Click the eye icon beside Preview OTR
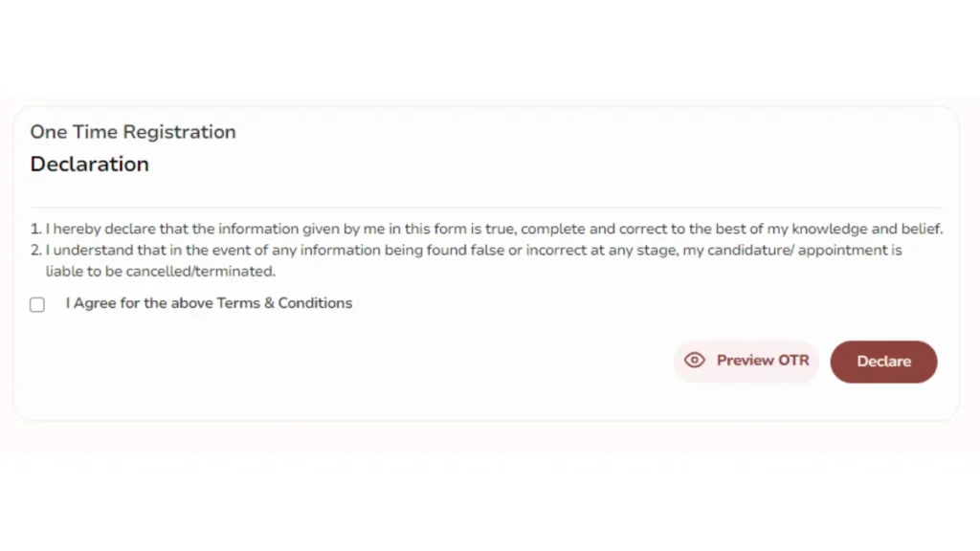The image size is (980, 551). (x=695, y=361)
